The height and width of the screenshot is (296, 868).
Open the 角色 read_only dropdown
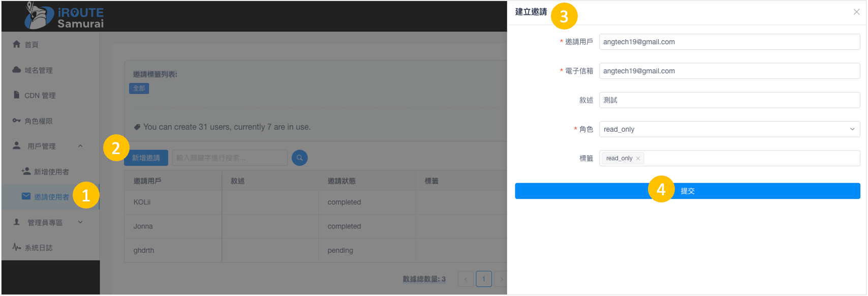point(729,129)
